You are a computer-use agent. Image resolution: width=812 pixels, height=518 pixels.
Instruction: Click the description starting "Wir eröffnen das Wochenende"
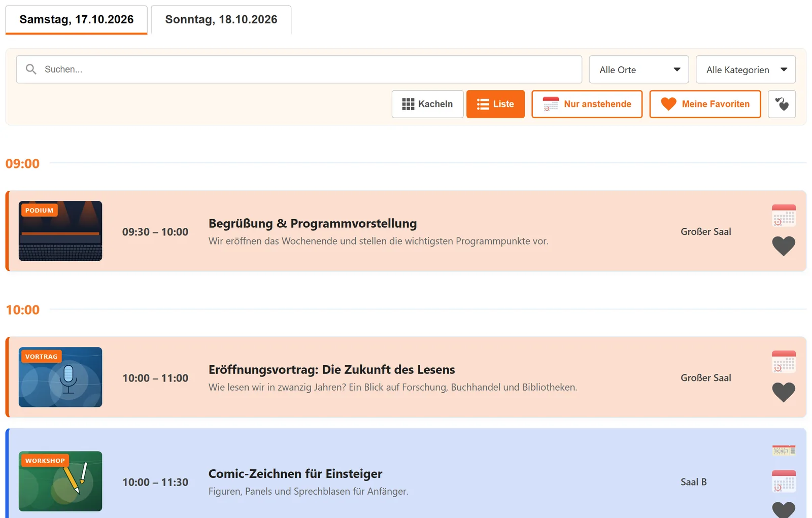379,241
